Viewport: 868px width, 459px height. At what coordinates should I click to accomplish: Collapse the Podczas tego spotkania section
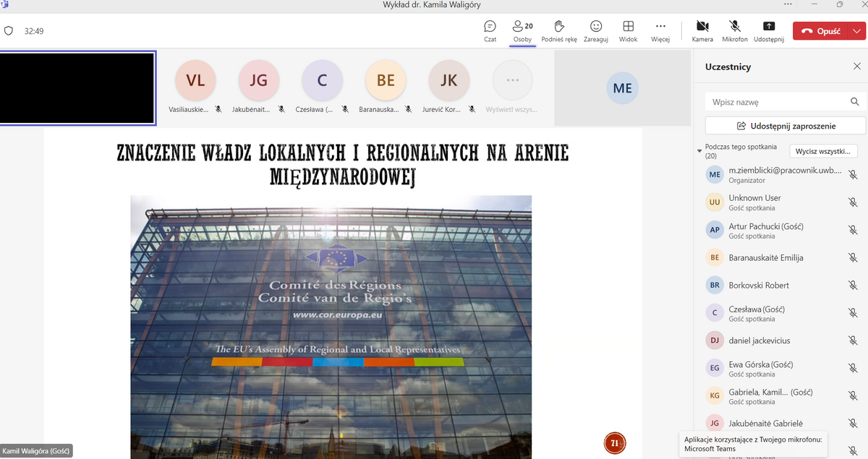[x=699, y=151]
